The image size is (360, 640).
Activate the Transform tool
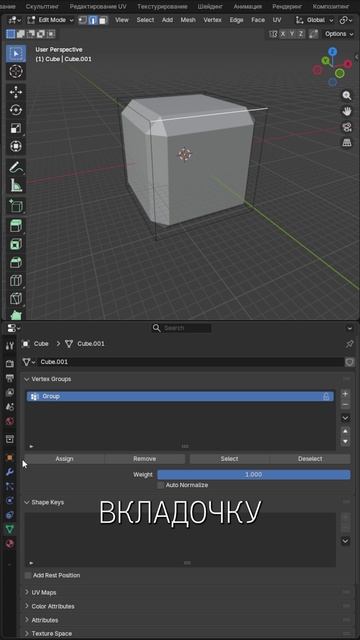pos(16,146)
